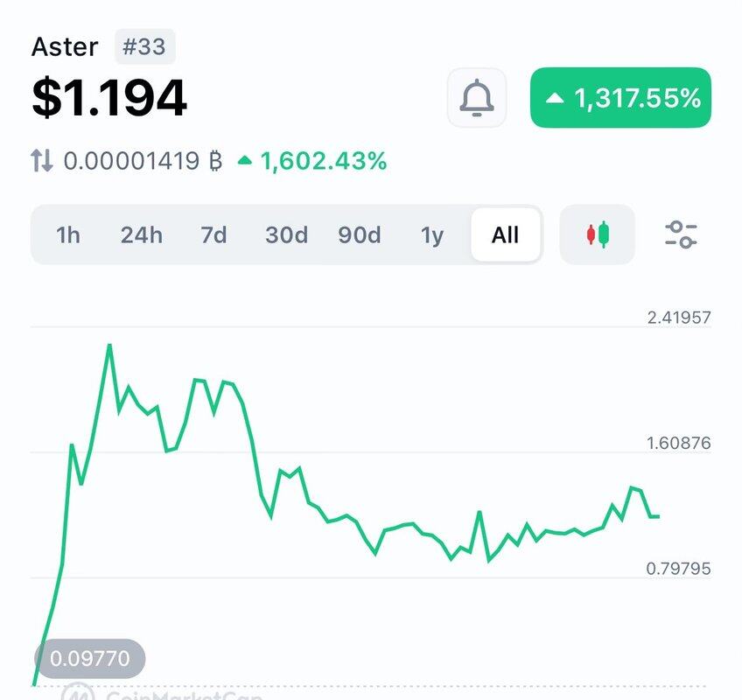Screen dimensions: 742x700
Task: Switch to candlestick chart view
Action: [x=598, y=234]
